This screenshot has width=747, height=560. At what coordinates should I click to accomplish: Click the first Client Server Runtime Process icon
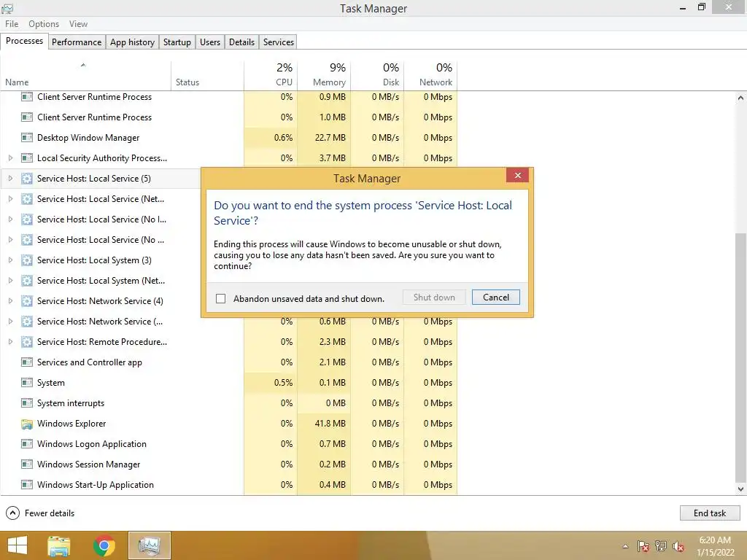27,97
